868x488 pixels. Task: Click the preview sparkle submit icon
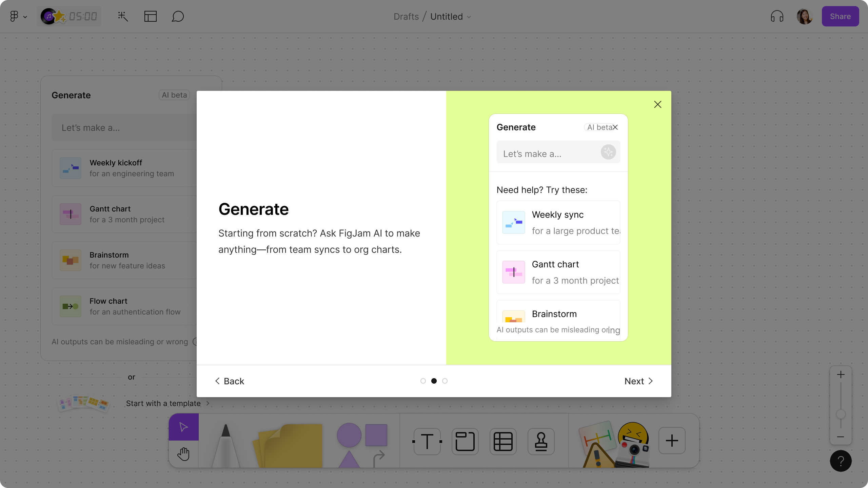point(608,152)
